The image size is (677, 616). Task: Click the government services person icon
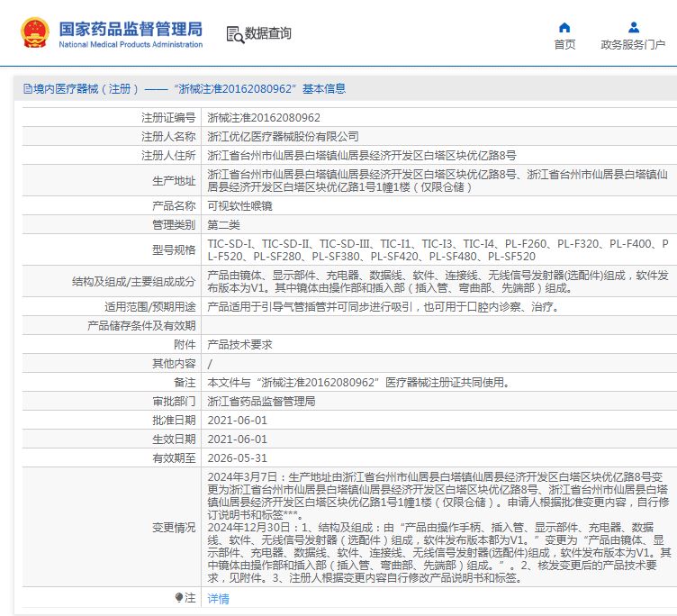pos(634,27)
